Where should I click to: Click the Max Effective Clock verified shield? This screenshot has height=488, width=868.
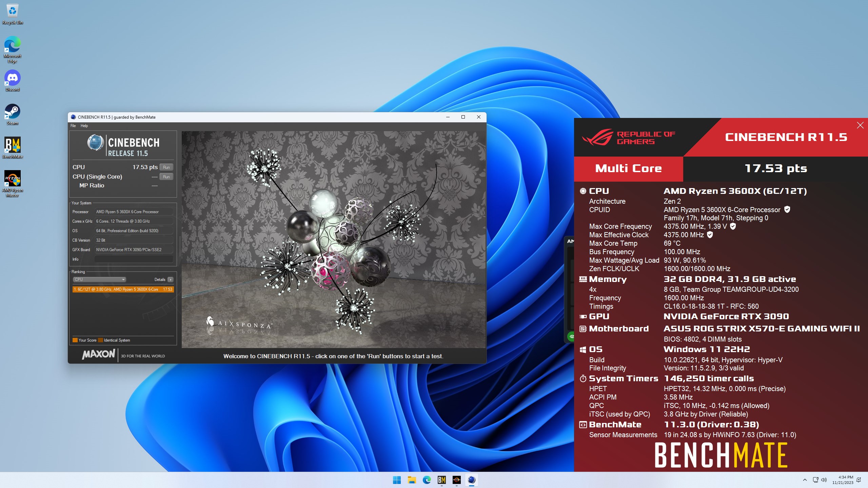(710, 235)
